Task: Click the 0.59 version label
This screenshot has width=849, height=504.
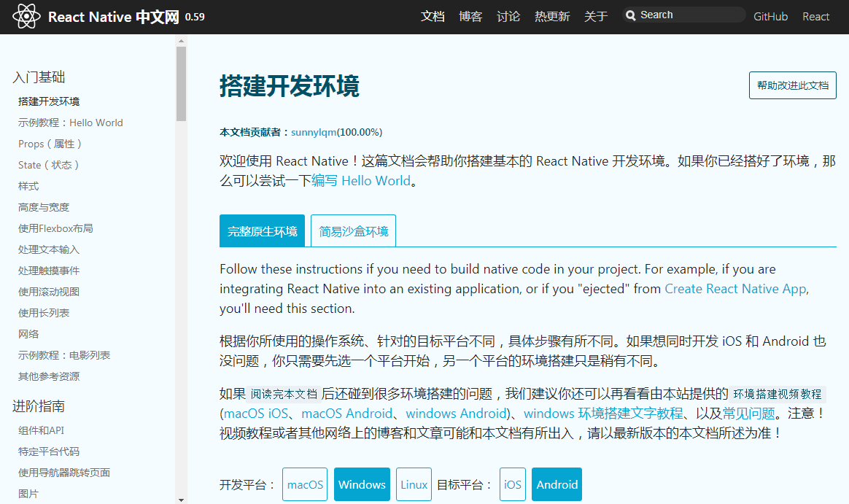Action: pos(195,17)
